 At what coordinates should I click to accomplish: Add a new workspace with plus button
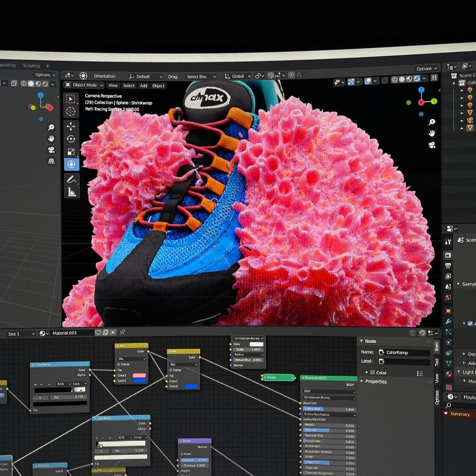(x=47, y=66)
